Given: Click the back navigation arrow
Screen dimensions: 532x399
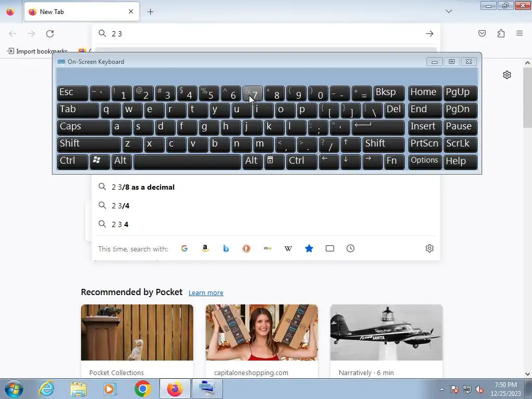Looking at the screenshot, I should coord(12,34).
